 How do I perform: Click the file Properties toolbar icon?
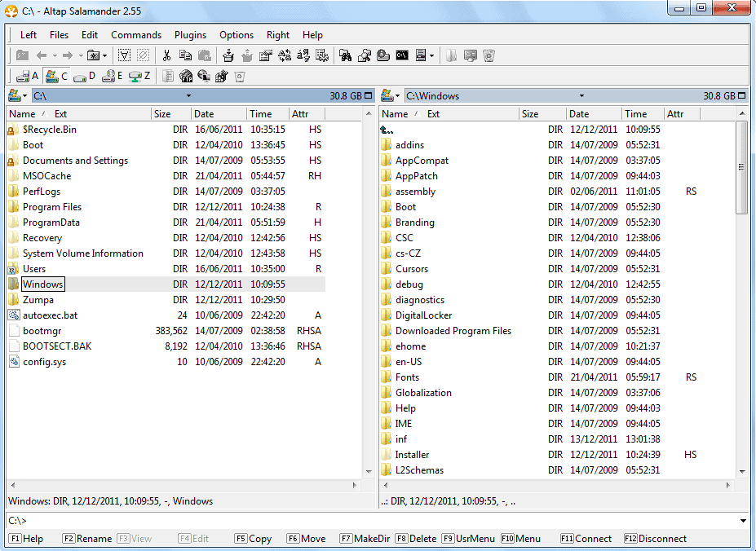pyautogui.click(x=265, y=55)
